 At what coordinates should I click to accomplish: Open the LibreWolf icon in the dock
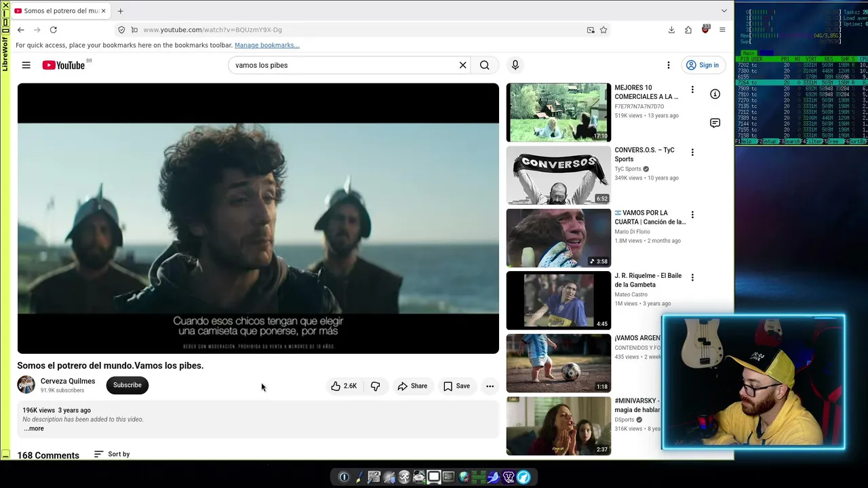524,477
